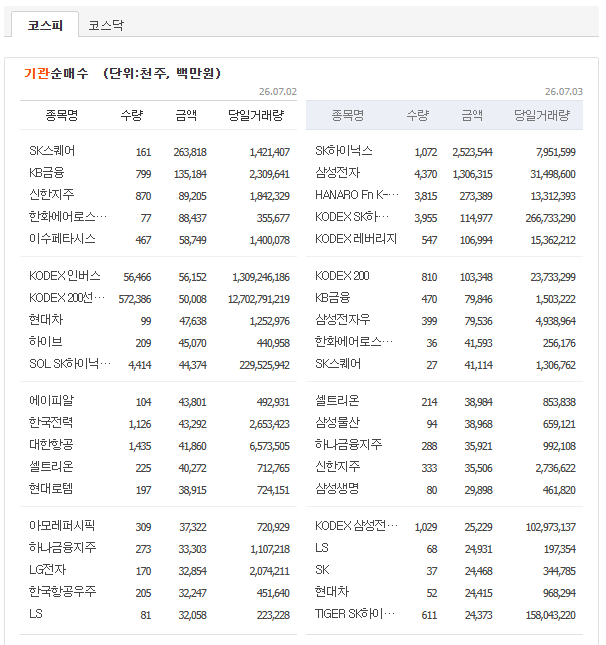Open the TIGER SK하이 ETF link
Screen dimensions: 606x645
coord(355,614)
